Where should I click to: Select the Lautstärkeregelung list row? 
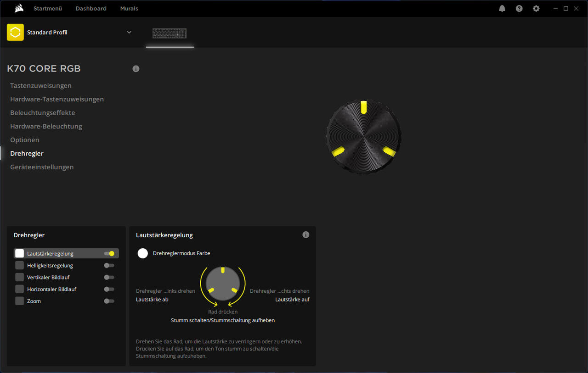click(x=66, y=253)
